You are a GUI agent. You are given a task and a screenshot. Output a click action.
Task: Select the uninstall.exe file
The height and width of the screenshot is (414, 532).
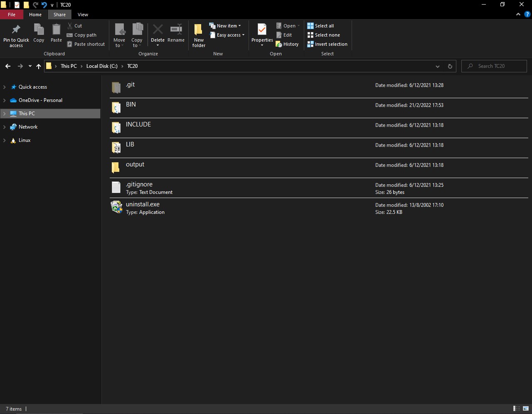coord(143,205)
